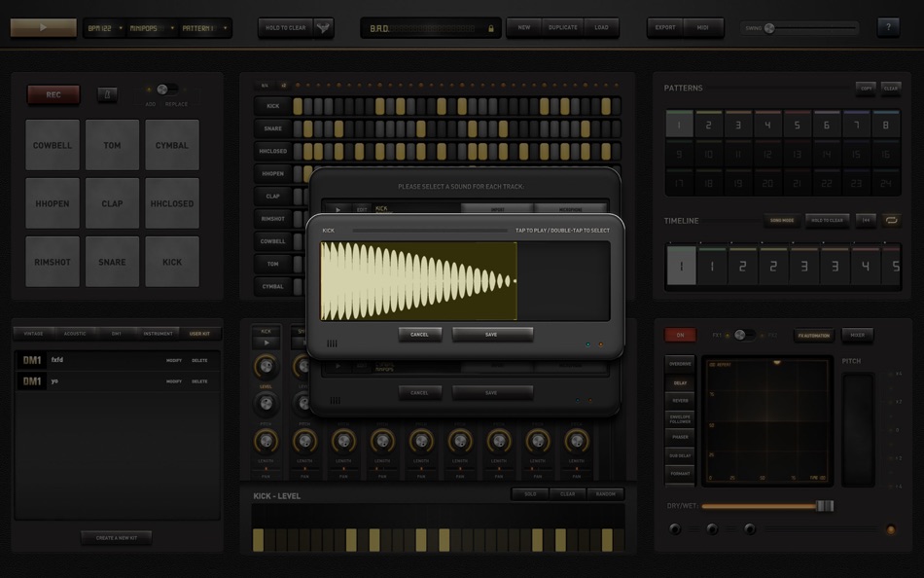This screenshot has height=578, width=924.
Task: Save the edited Kick sample
Action: coord(492,334)
